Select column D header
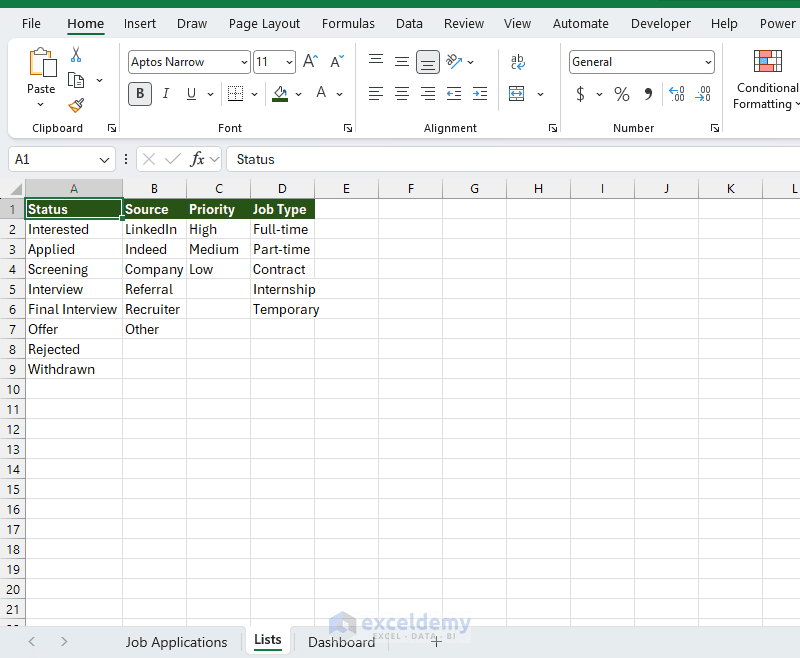The height and width of the screenshot is (658, 800). [x=282, y=189]
